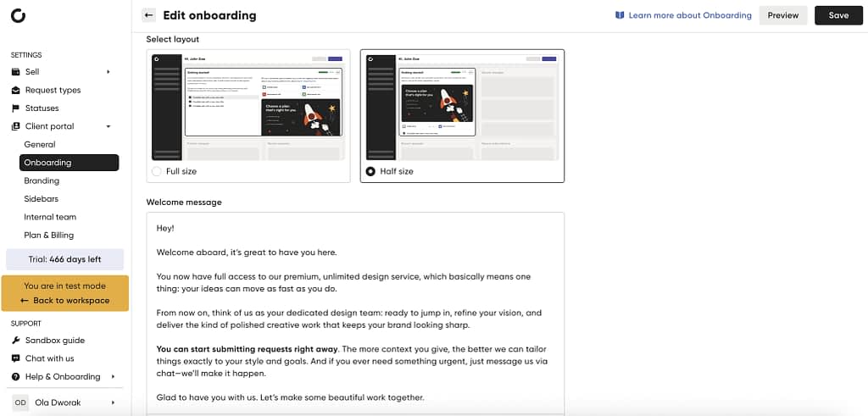
Task: Click Back to workspace link
Action: (64, 301)
